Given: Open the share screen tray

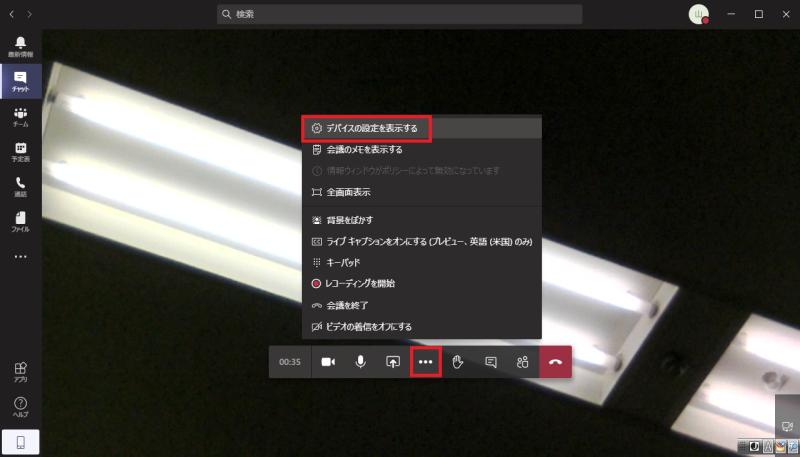Looking at the screenshot, I should click(x=392, y=362).
